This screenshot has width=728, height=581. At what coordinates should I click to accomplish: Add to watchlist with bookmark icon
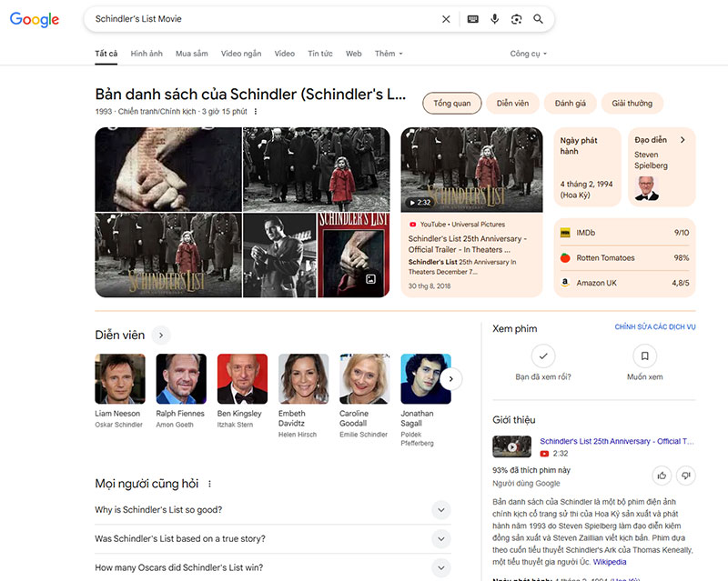pyautogui.click(x=644, y=356)
